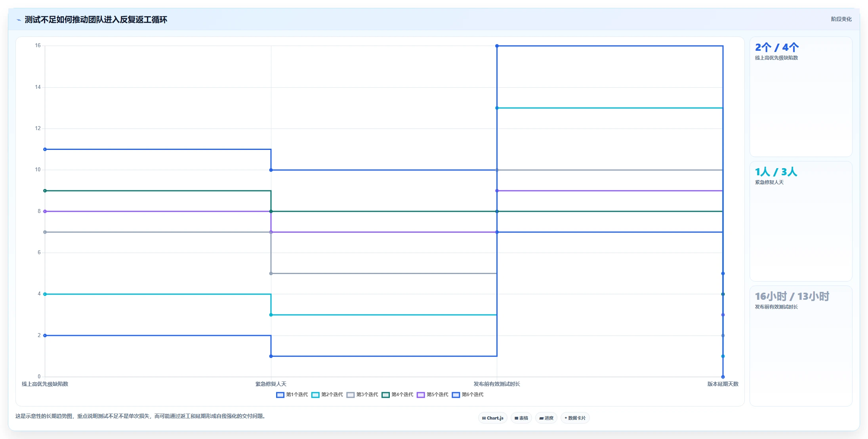Click the 表格 tag
868x439 pixels.
point(521,418)
